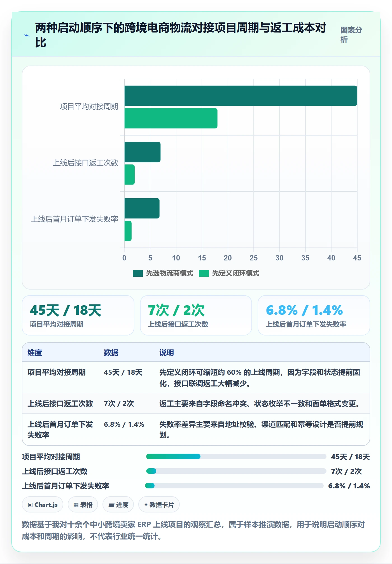
Task: Click the chart title 两种启动顺序下的跨境电商物流对接项目周期与返工成本对比
Action: click(181, 35)
